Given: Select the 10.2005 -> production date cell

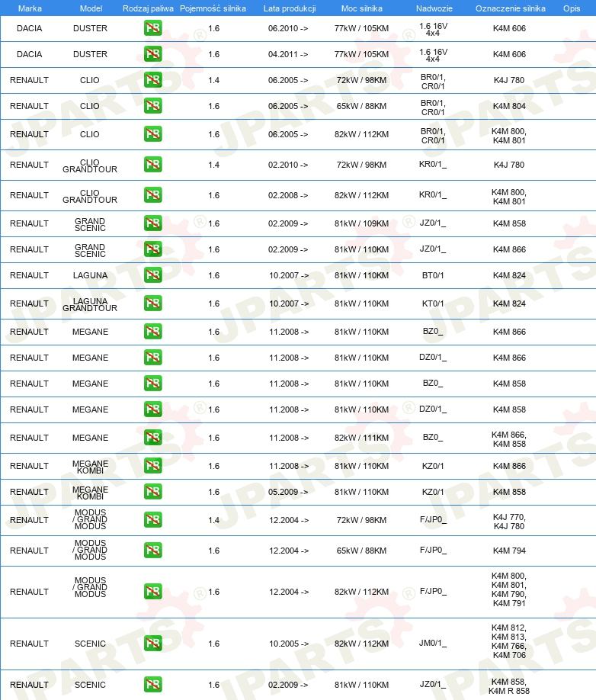Looking at the screenshot, I should tap(289, 644).
